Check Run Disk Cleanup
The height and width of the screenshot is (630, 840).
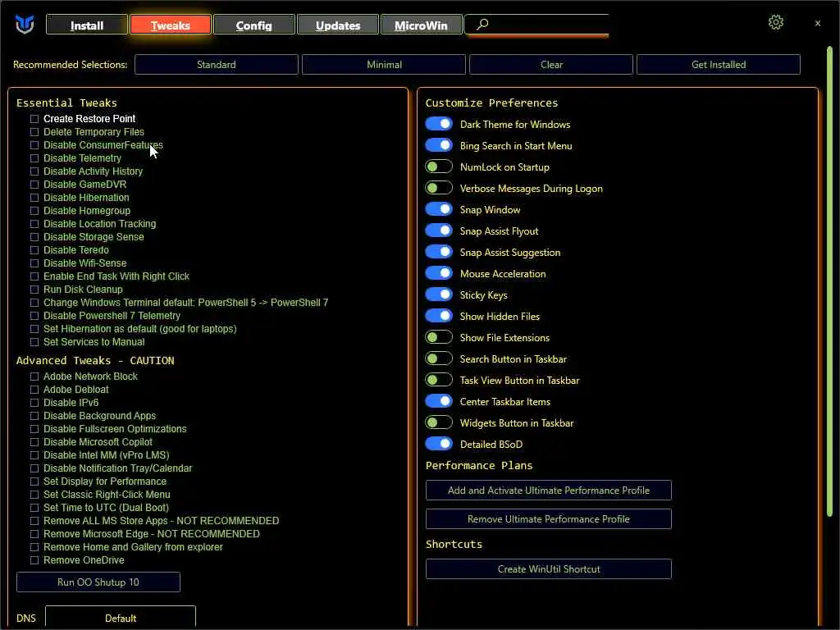coord(34,290)
